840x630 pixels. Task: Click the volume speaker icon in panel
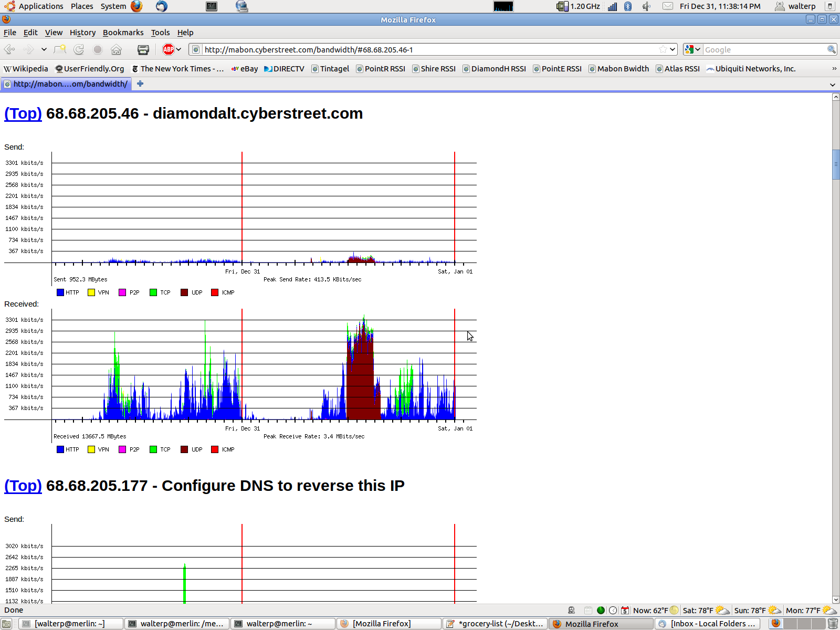[646, 6]
